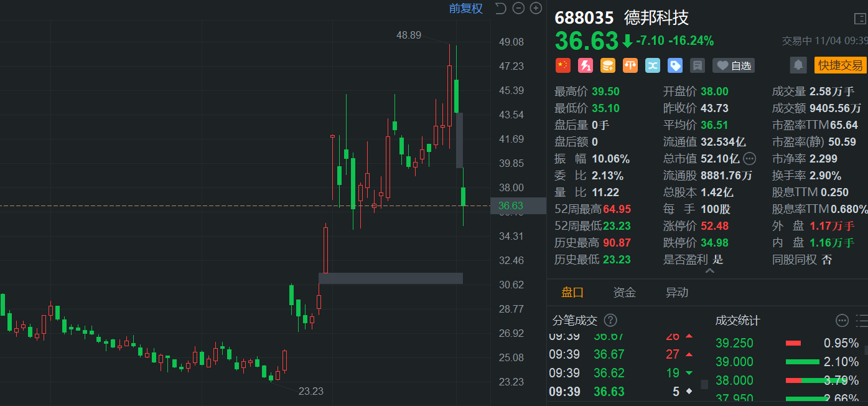Open more options for 成交统计

coord(842,321)
